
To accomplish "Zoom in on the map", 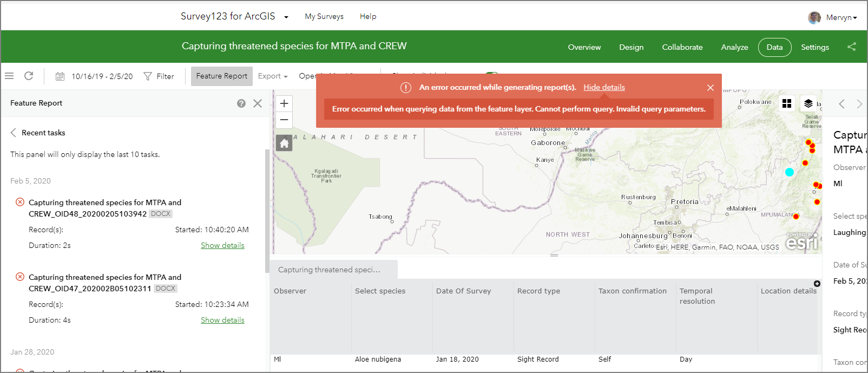I will 284,103.
